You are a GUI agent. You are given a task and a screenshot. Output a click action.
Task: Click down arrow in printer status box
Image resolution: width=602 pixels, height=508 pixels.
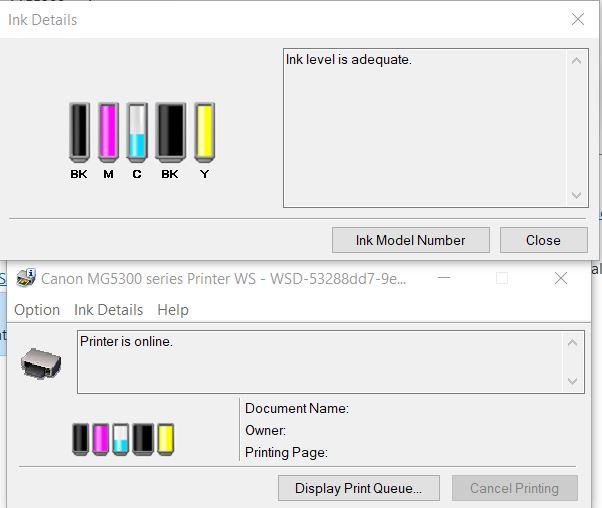tap(572, 381)
